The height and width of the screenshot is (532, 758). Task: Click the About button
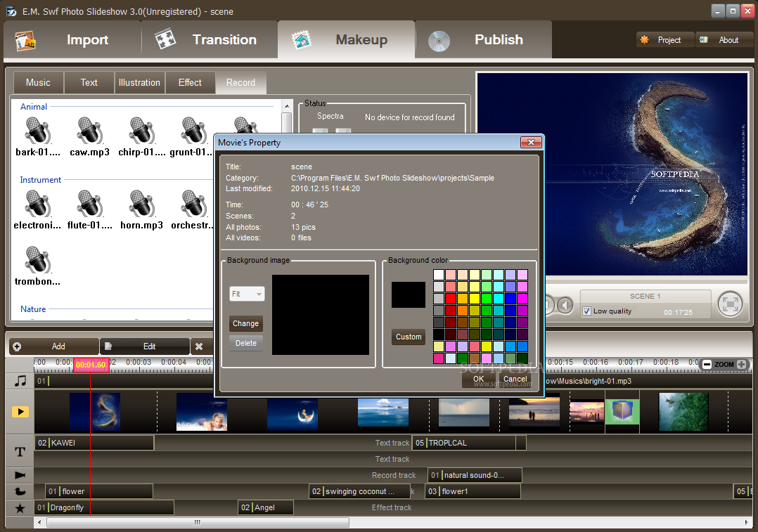(724, 40)
